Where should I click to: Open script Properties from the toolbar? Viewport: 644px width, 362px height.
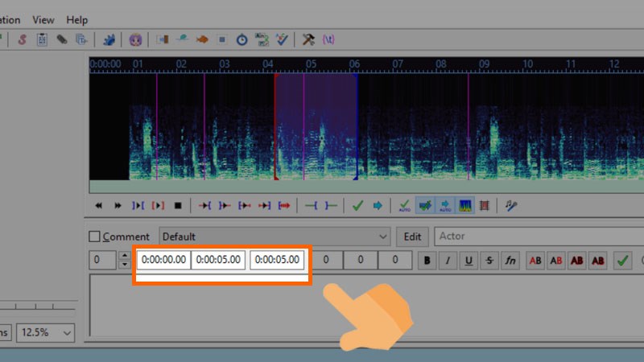click(42, 39)
